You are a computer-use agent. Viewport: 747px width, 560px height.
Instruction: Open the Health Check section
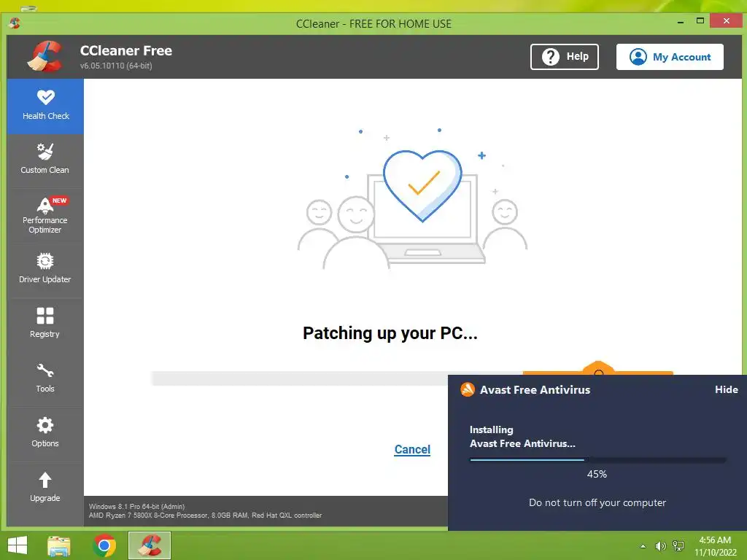tap(45, 106)
